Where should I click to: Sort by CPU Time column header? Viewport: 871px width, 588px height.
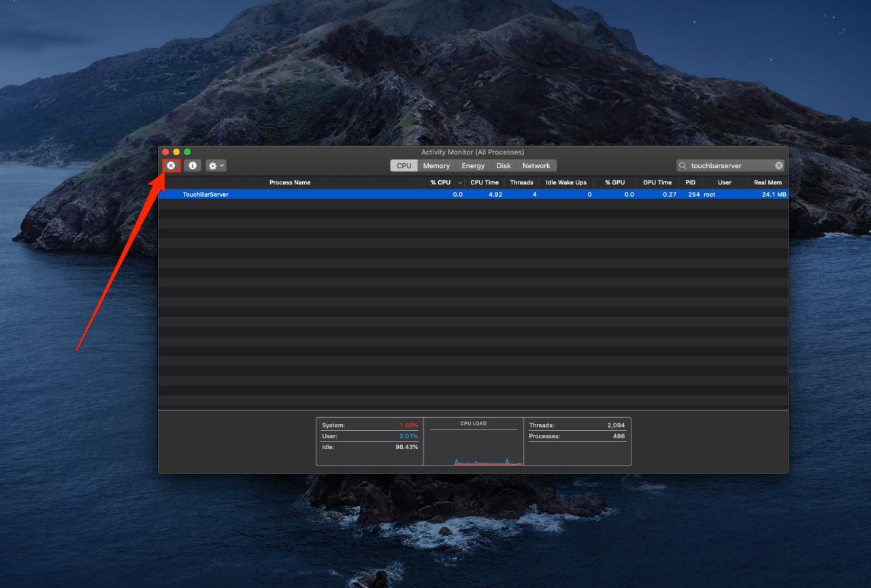click(x=484, y=182)
